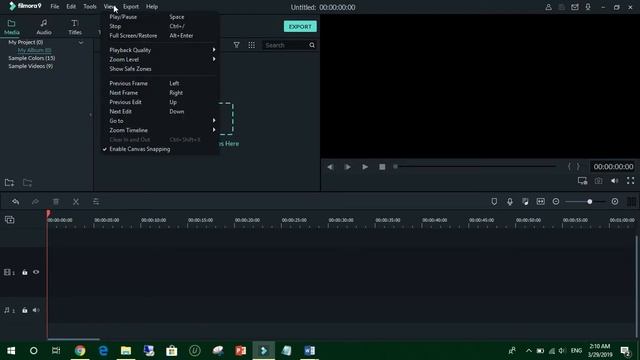Step back one frame in preview
The width and height of the screenshot is (640, 360).
coord(330,167)
